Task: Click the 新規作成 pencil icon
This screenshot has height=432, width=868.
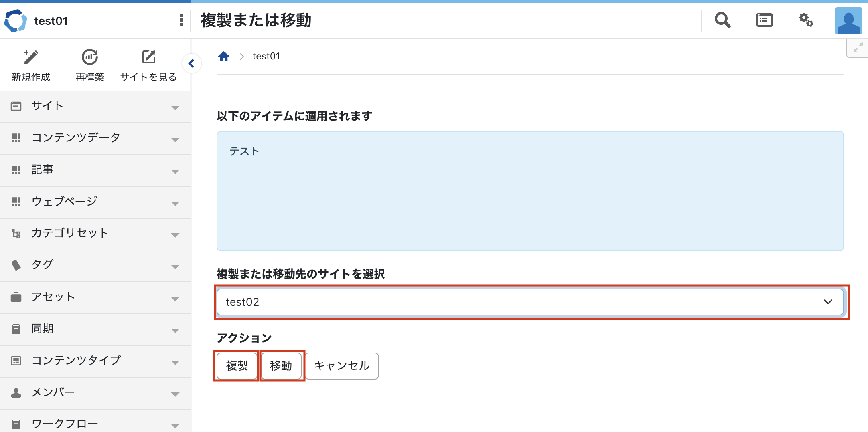Action: pyautogui.click(x=31, y=57)
